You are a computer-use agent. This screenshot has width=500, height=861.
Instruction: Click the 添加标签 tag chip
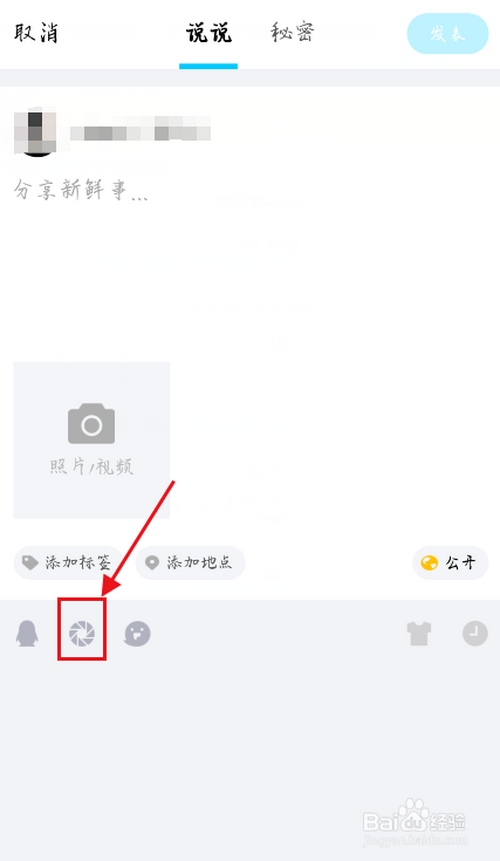click(68, 563)
